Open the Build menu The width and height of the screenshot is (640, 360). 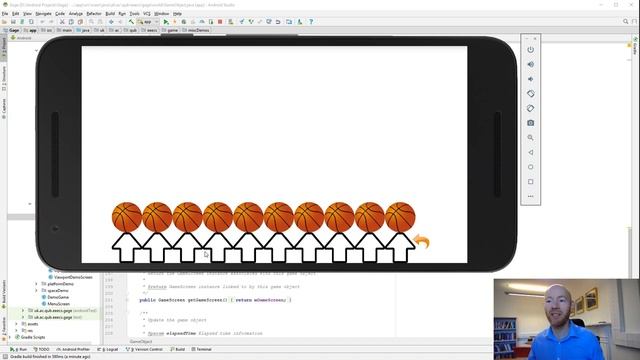pyautogui.click(x=110, y=13)
